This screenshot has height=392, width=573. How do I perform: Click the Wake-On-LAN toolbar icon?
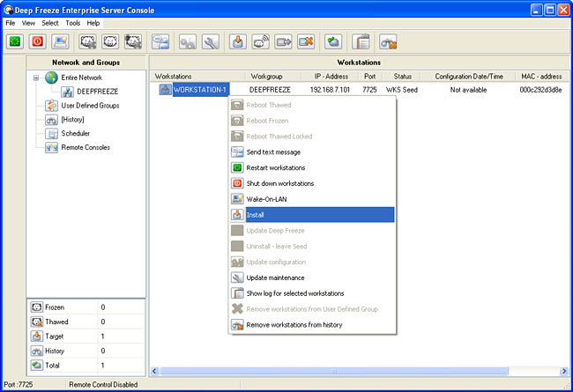pyautogui.click(x=60, y=41)
